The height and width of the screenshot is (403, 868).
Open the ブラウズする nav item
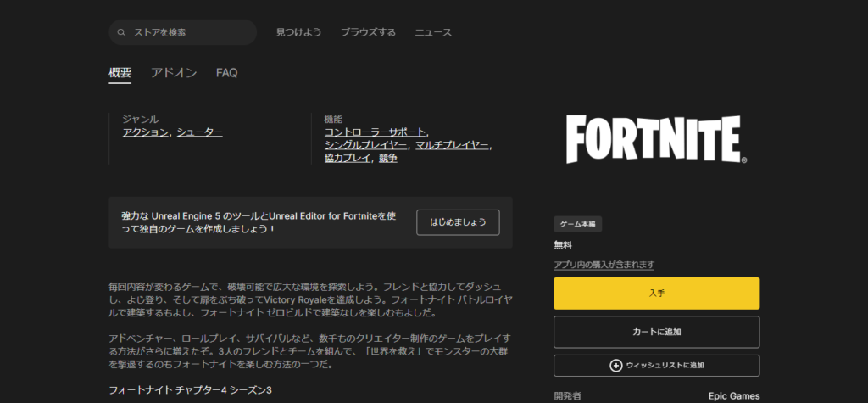coord(368,32)
